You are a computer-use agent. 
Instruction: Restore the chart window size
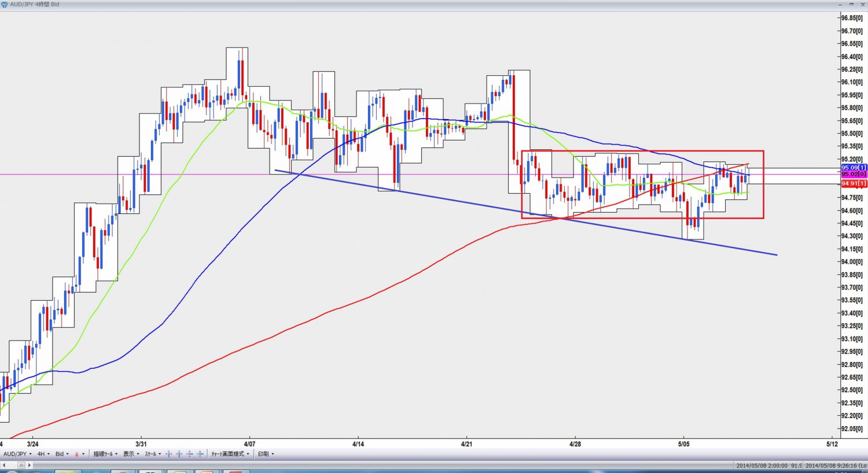click(x=852, y=5)
